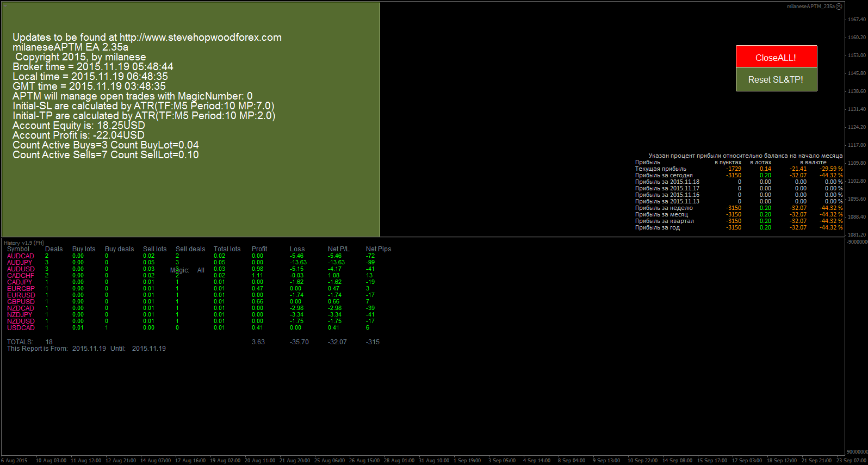Click the 17 Aug 16:00 time axis label

tap(190, 461)
